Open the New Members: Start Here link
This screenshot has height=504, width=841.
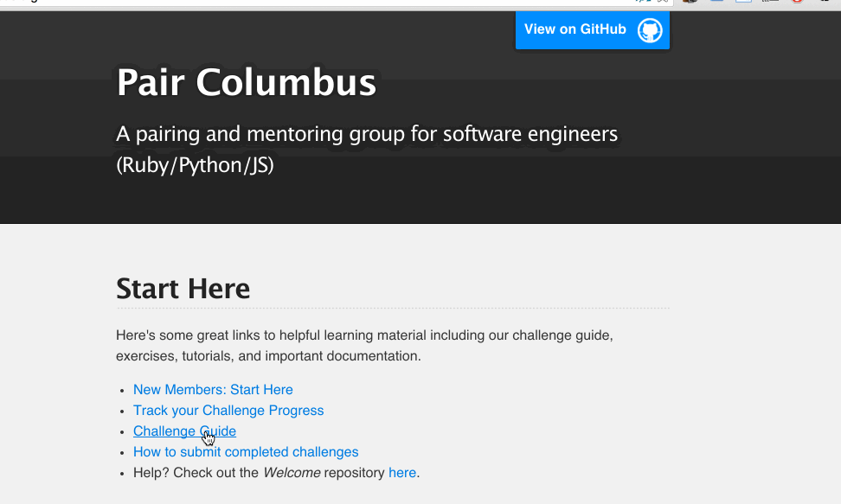pyautogui.click(x=213, y=390)
